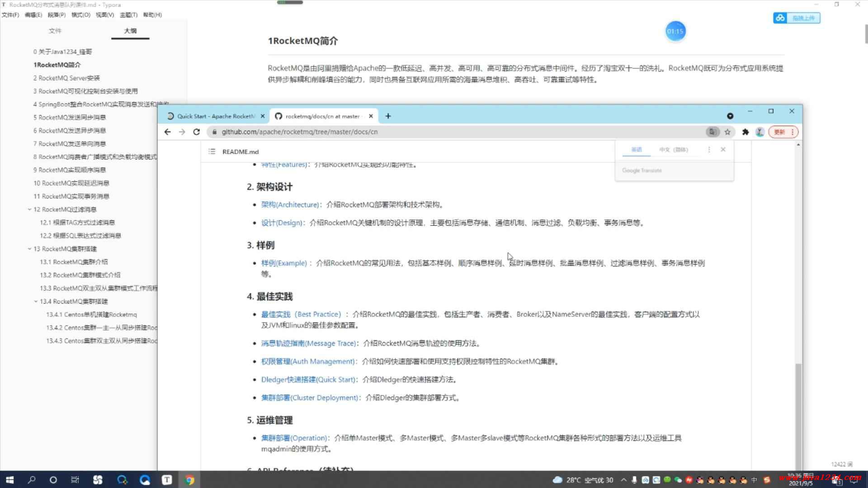Reload the GitHub page

(x=197, y=132)
